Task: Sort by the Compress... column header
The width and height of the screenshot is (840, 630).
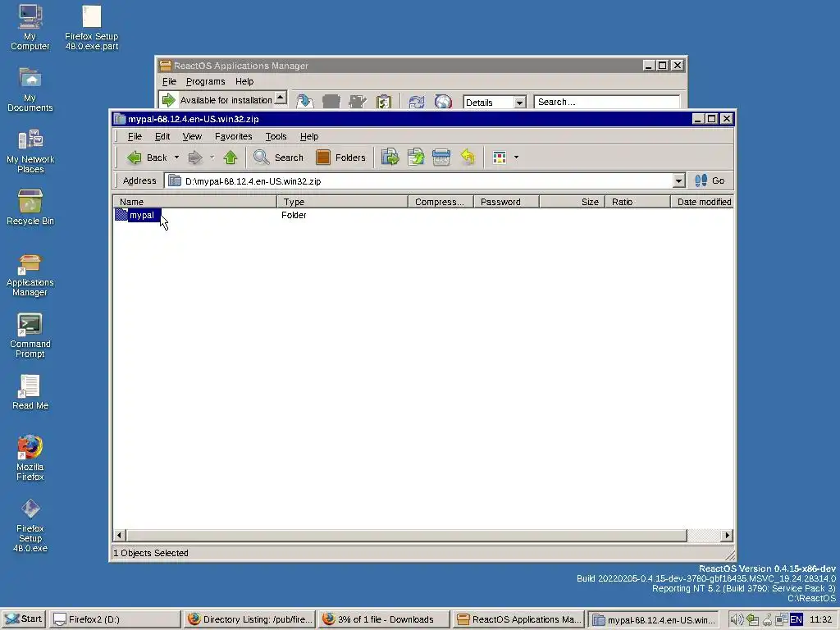Action: pyautogui.click(x=441, y=202)
